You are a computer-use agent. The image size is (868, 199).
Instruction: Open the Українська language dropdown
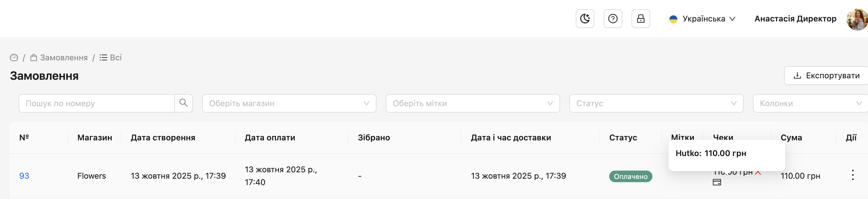[702, 19]
